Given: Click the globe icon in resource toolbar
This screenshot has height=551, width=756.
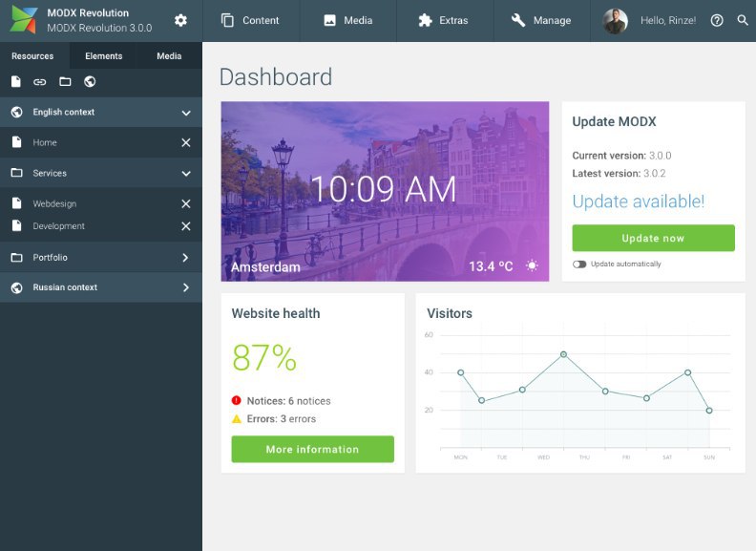Looking at the screenshot, I should [x=90, y=81].
